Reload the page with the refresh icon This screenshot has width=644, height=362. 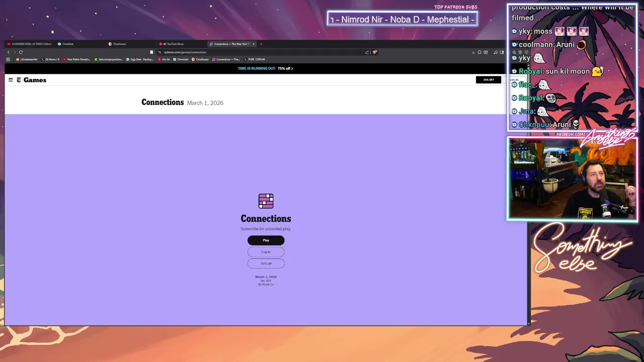(x=21, y=52)
